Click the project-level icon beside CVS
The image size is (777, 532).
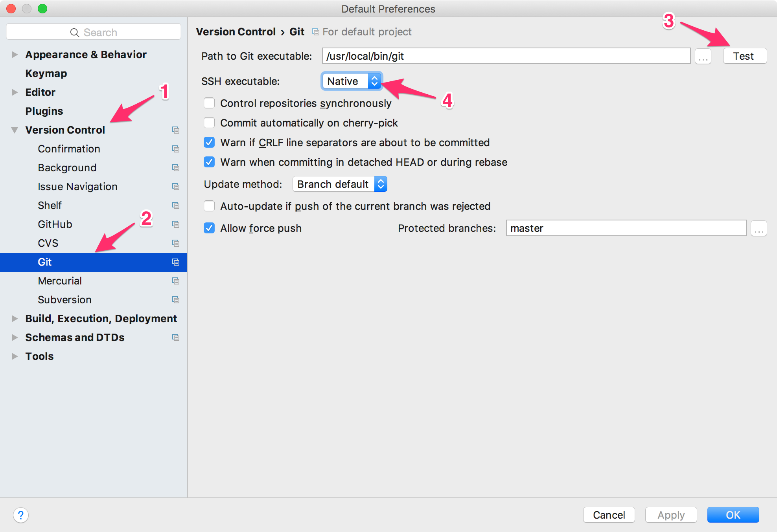tap(176, 243)
